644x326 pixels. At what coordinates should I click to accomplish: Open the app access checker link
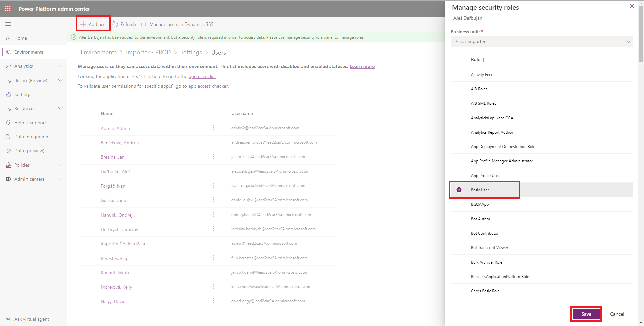208,86
